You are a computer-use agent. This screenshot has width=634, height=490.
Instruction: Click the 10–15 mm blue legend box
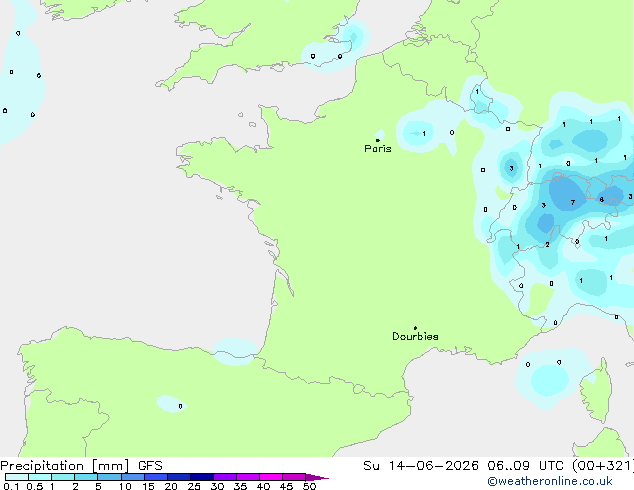[x=133, y=477]
